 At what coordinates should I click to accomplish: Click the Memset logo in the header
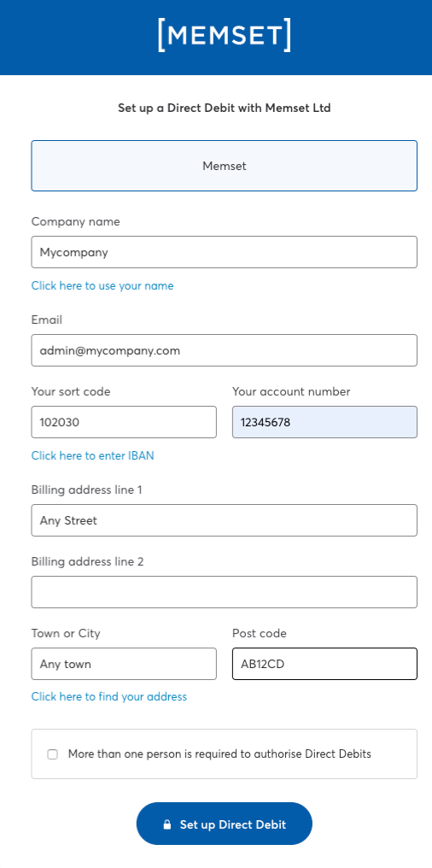point(224,35)
